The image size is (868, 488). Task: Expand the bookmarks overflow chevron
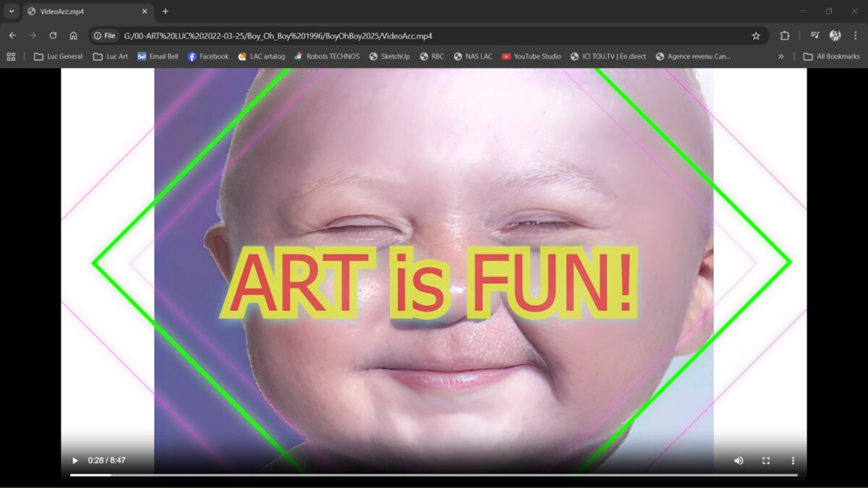780,56
